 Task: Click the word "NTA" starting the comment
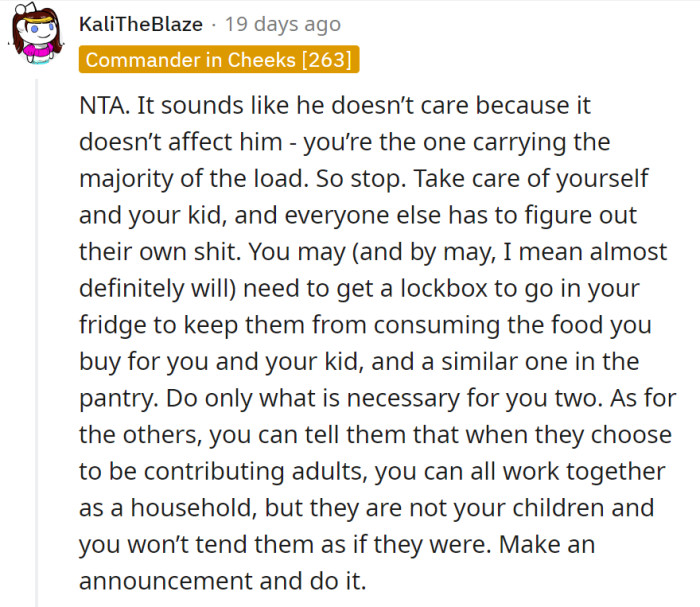click(x=101, y=105)
